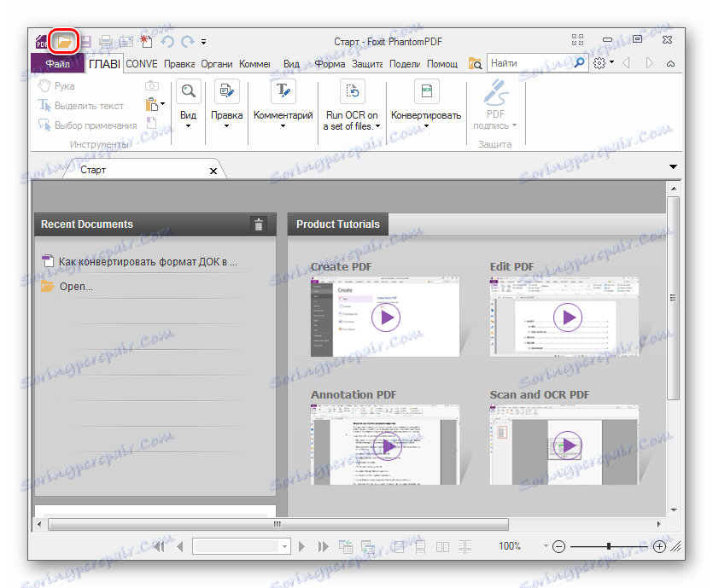Image resolution: width=713 pixels, height=588 pixels.
Task: Play the Annotation PDF tutorial video
Action: point(388,446)
